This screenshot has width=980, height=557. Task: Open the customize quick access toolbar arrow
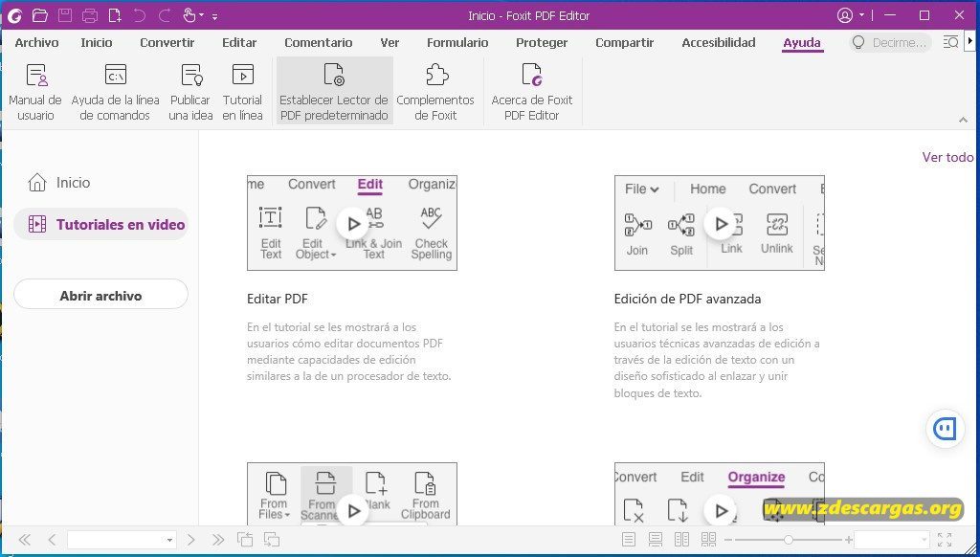tap(215, 17)
